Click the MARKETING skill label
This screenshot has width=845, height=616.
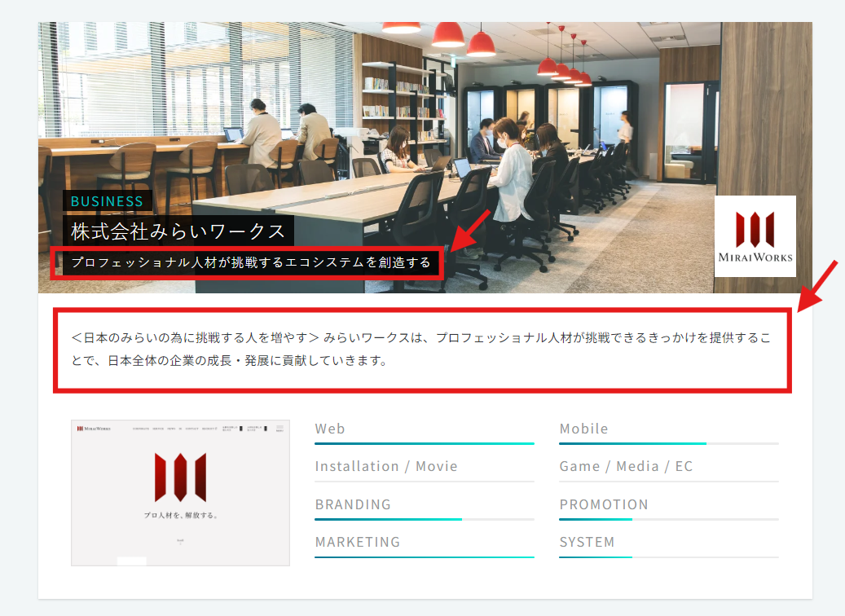(358, 542)
